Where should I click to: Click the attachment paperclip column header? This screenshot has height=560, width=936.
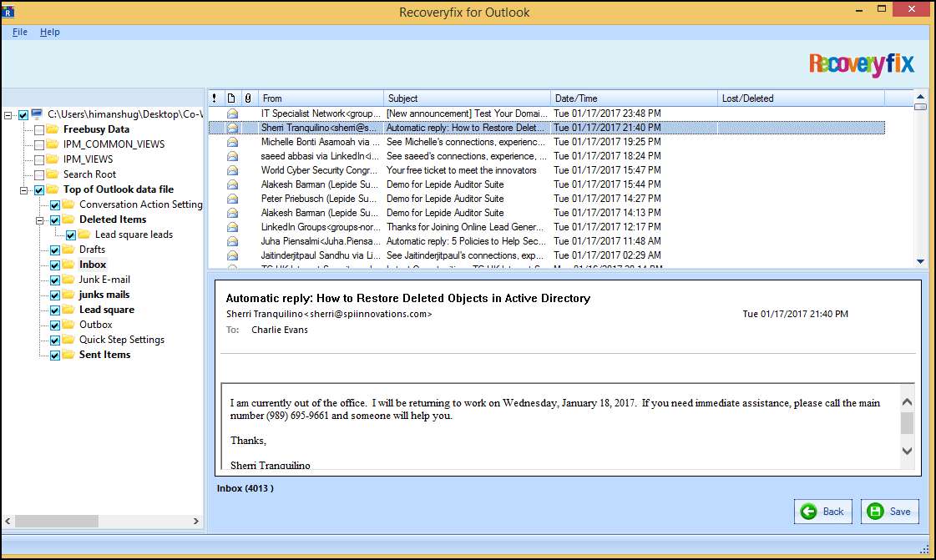click(x=248, y=98)
